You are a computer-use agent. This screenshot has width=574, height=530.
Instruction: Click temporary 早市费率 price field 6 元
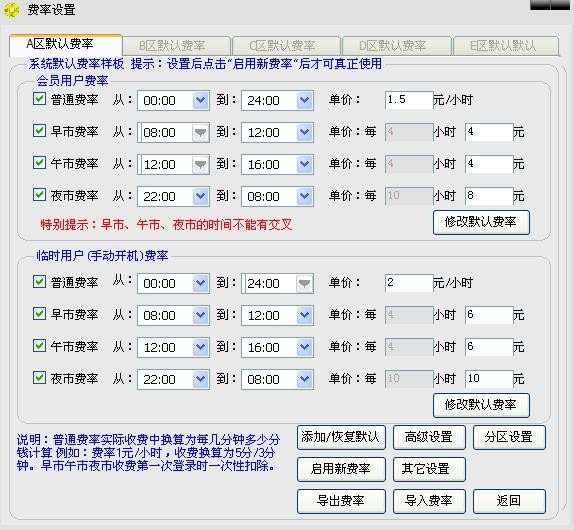(489, 315)
